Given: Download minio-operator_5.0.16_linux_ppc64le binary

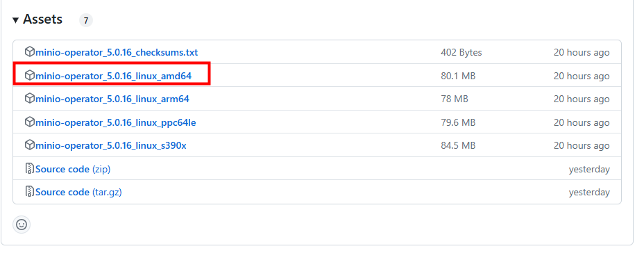Looking at the screenshot, I should click(116, 122).
